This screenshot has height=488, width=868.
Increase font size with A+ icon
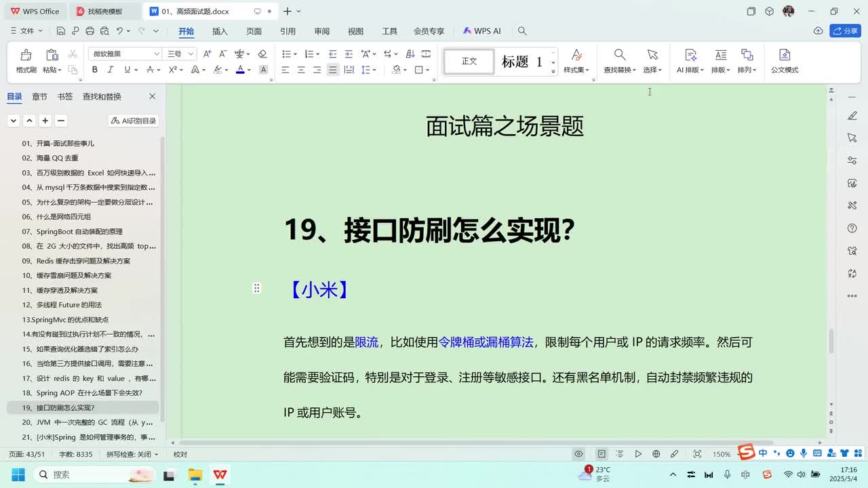click(208, 54)
